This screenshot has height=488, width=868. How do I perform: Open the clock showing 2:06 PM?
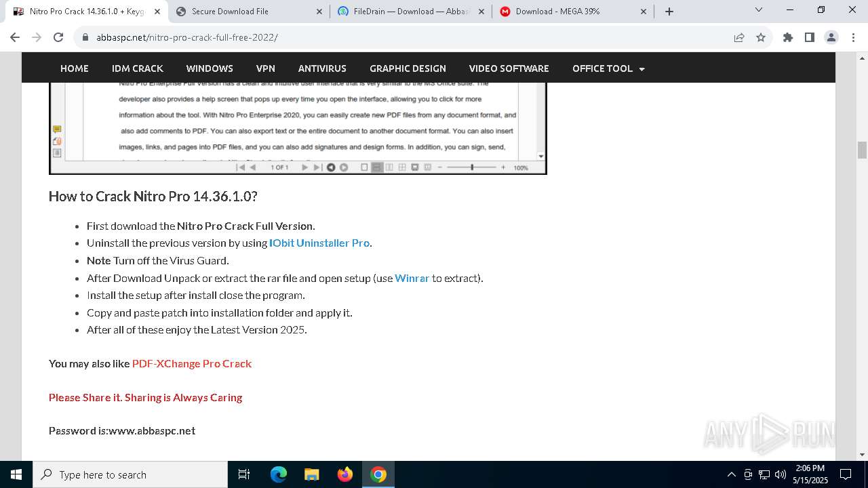click(x=810, y=474)
